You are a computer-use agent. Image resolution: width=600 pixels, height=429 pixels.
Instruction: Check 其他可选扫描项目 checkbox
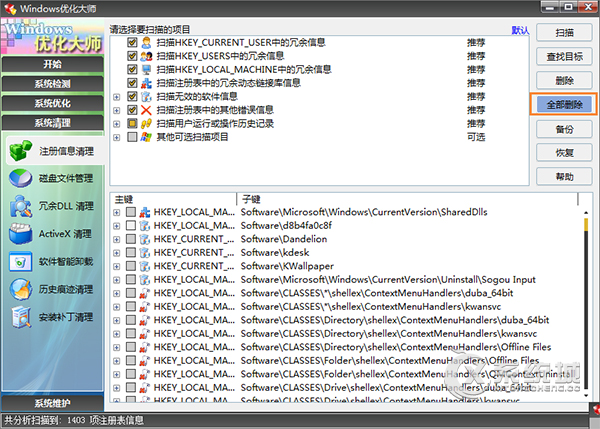[x=132, y=137]
